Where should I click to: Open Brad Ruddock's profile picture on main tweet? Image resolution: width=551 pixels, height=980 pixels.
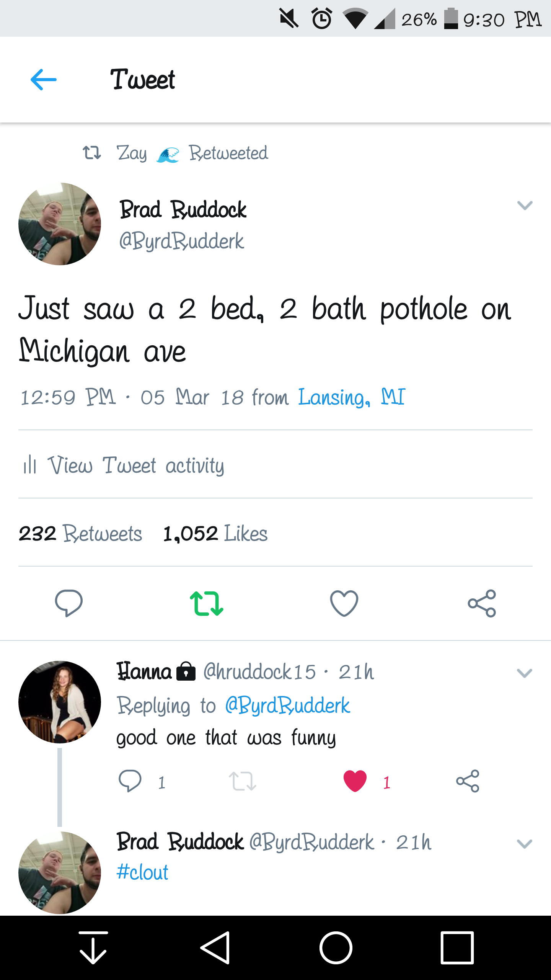coord(60,224)
